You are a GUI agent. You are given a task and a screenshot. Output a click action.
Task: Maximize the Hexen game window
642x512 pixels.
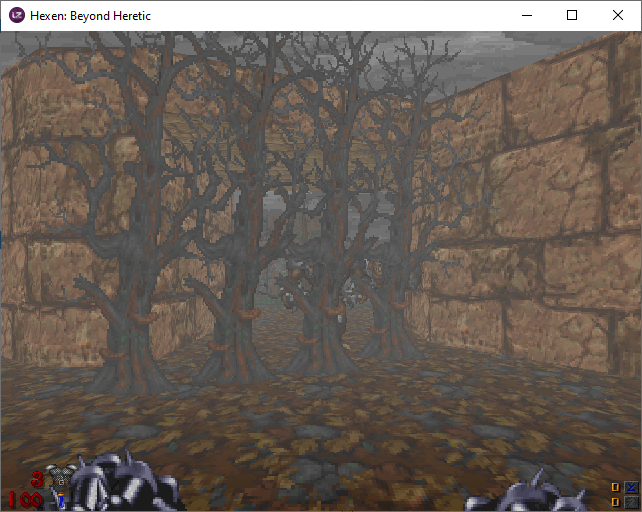click(x=572, y=16)
